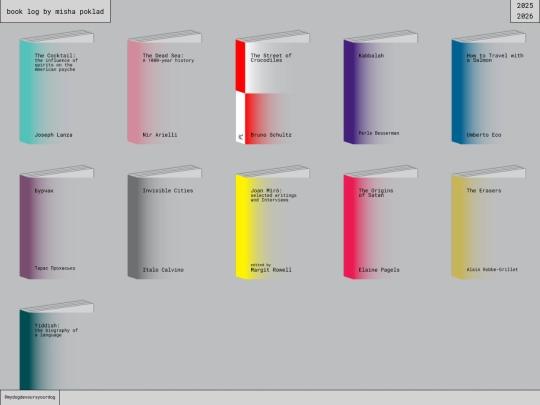Select The Origins of Satan book
The width and height of the screenshot is (540, 405).
(381, 223)
